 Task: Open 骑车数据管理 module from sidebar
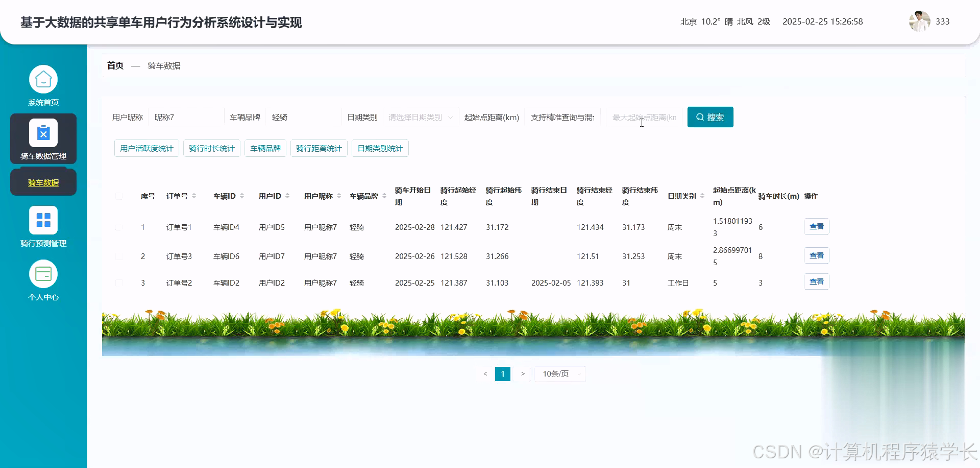click(x=43, y=138)
